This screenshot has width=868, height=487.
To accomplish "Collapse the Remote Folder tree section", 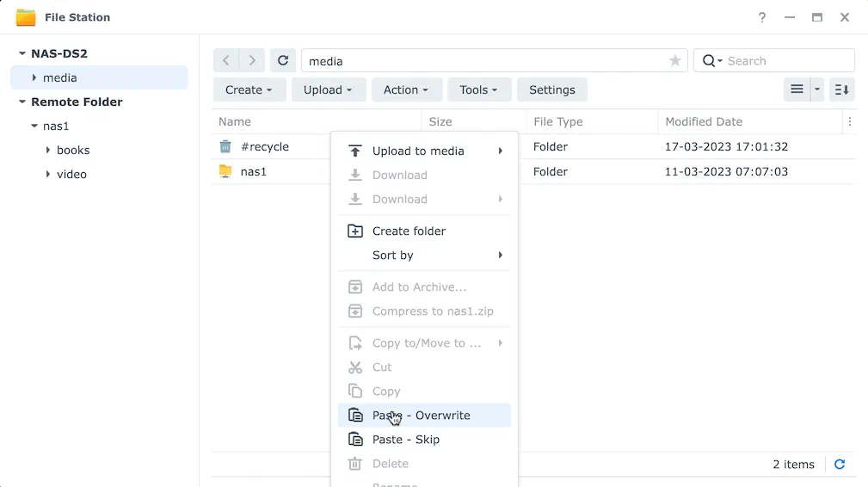I will tap(22, 102).
